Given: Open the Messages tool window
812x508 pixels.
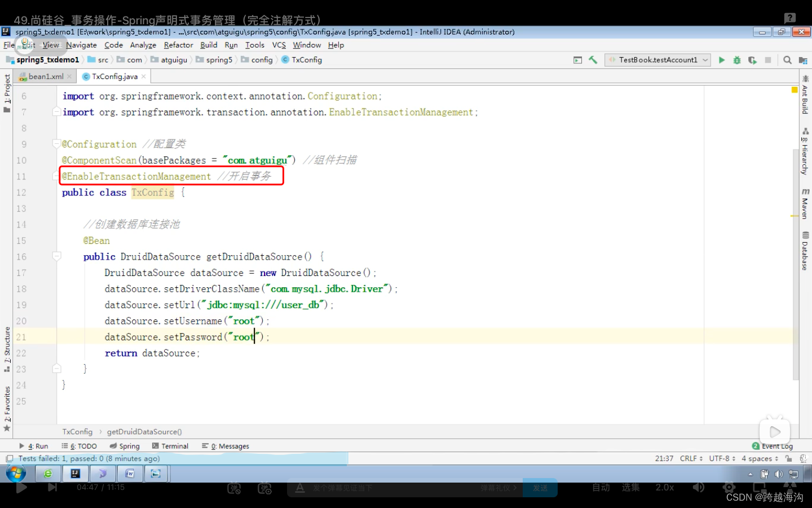Looking at the screenshot, I should tap(226, 446).
